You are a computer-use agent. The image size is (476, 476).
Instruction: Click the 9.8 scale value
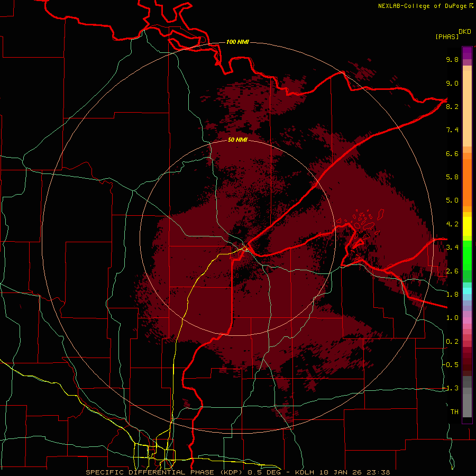coord(452,59)
